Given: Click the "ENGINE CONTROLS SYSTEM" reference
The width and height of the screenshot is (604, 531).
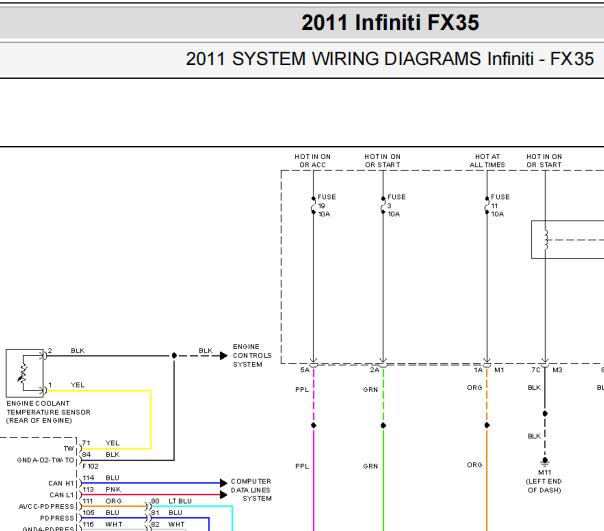Looking at the screenshot, I should point(252,355).
